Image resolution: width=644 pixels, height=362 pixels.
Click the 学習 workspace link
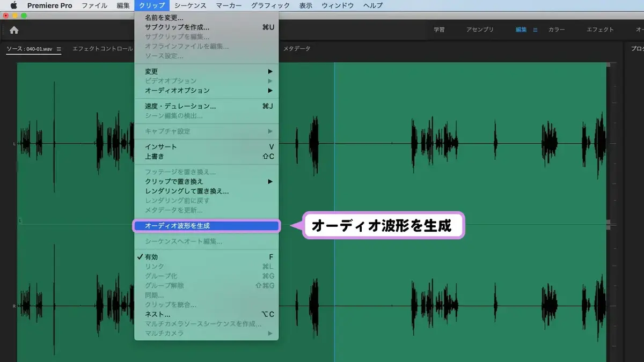(439, 30)
